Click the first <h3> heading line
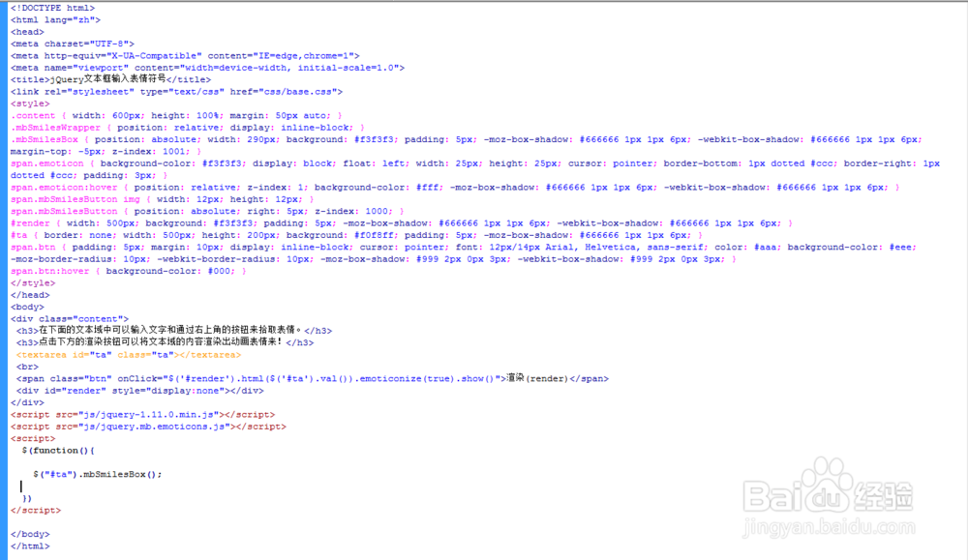The image size is (968, 560). (174, 331)
